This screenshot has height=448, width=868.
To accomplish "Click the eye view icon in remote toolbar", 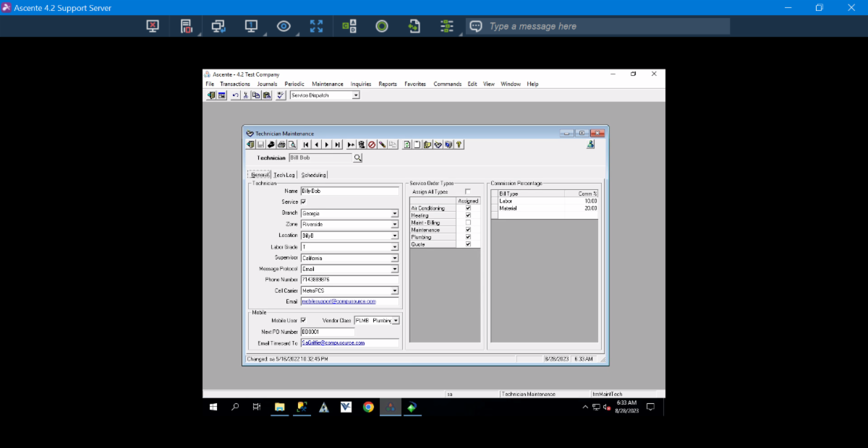I will click(284, 26).
